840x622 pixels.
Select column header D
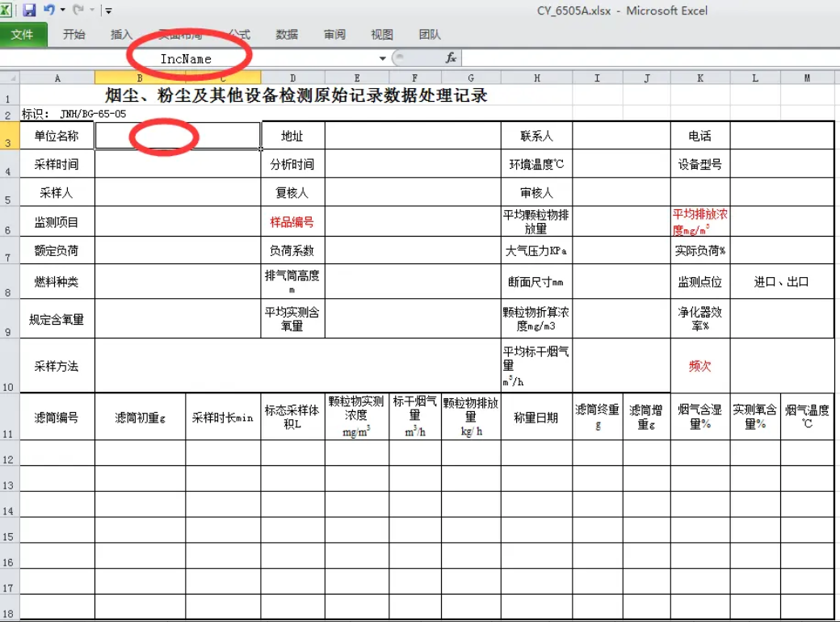[293, 77]
